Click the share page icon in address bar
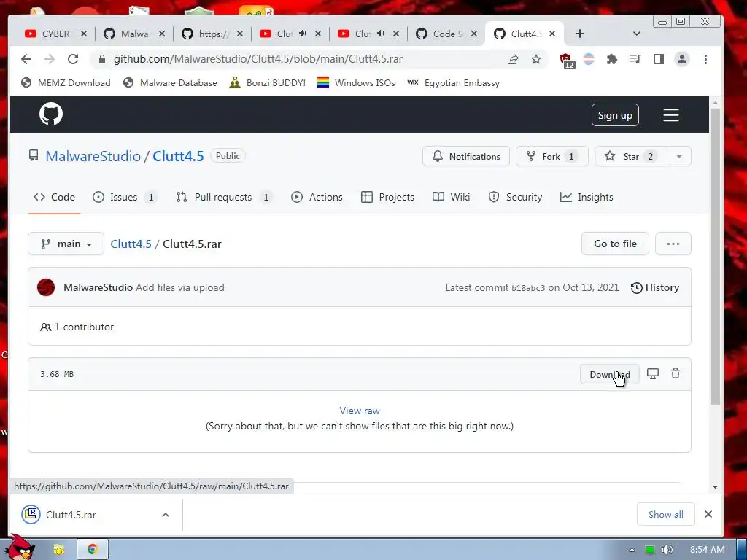This screenshot has height=560, width=747. (513, 59)
